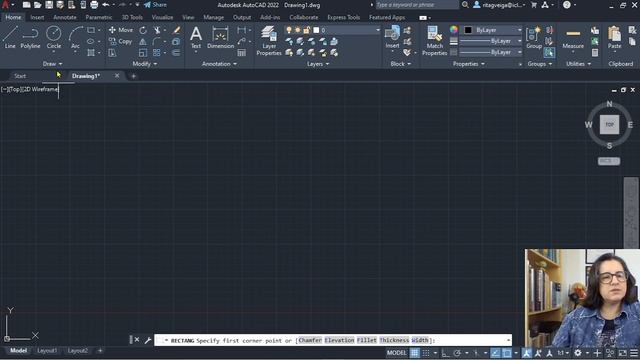Expand the Modify panel
640x360 pixels.
[x=144, y=64]
